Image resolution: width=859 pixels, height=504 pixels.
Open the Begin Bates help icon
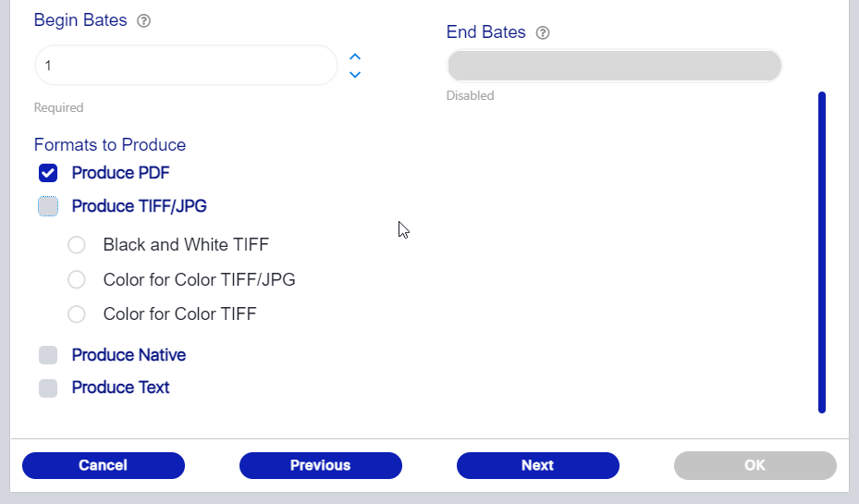143,21
